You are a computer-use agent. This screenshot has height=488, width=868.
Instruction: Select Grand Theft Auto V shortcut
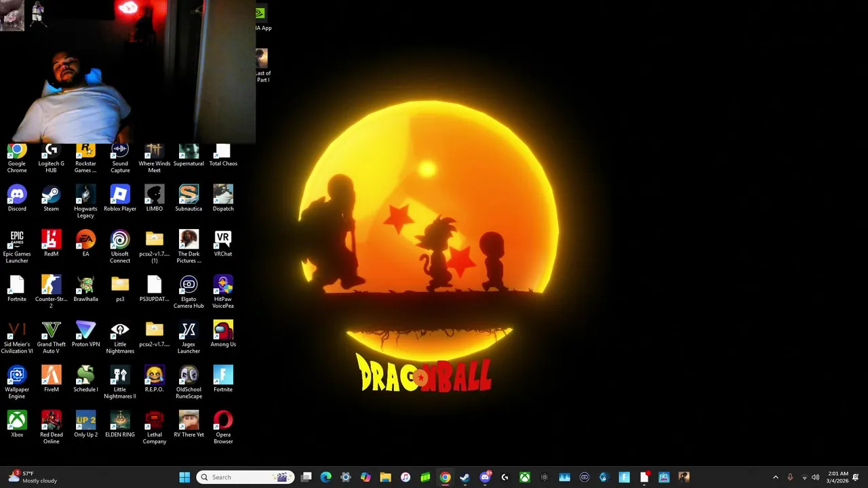point(51,338)
